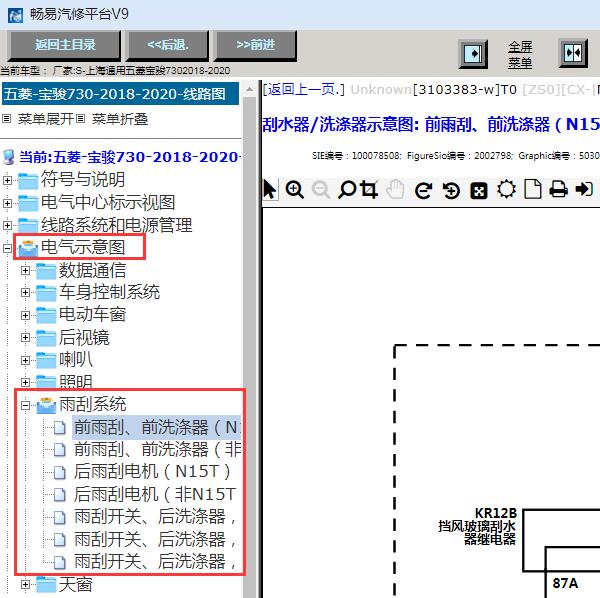Open diagram settings gear icon
600x598 pixels.
506,190
